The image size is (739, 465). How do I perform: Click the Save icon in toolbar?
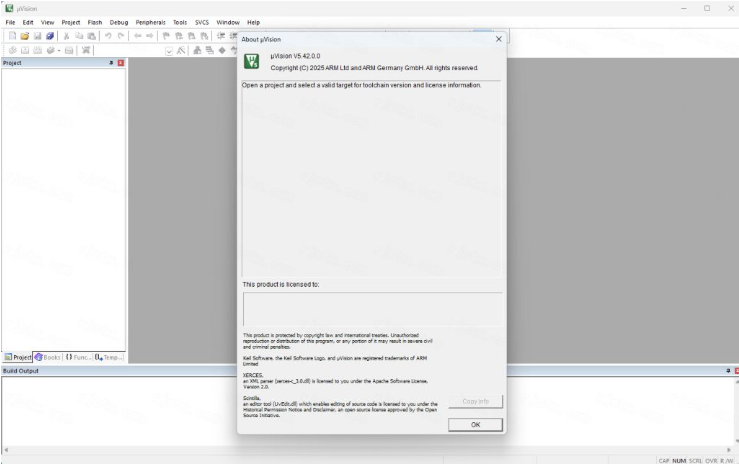(x=37, y=36)
